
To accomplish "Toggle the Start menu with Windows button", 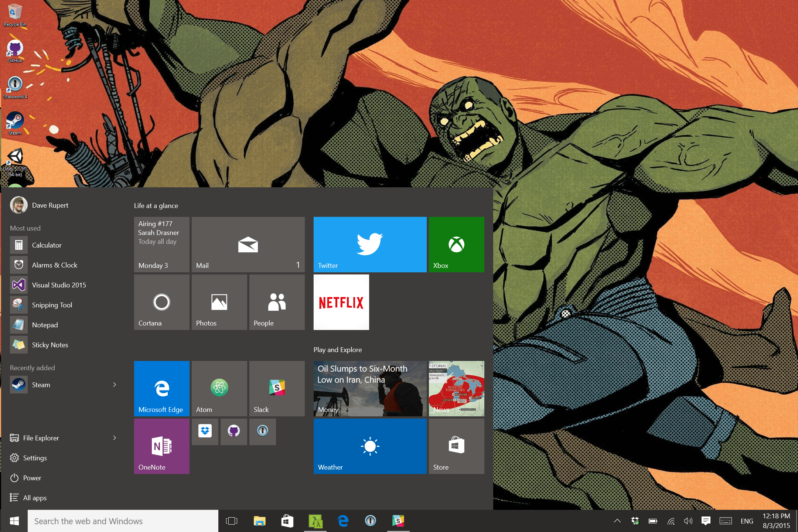I will coord(14,521).
